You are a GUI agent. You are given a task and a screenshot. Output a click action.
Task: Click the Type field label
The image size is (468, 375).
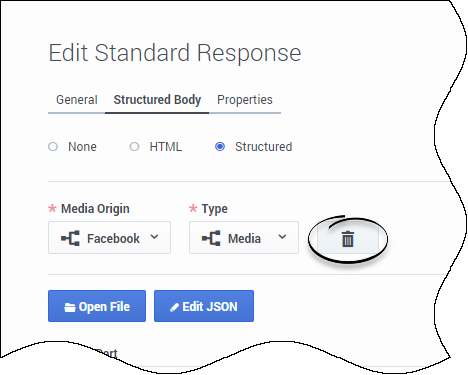(x=214, y=209)
